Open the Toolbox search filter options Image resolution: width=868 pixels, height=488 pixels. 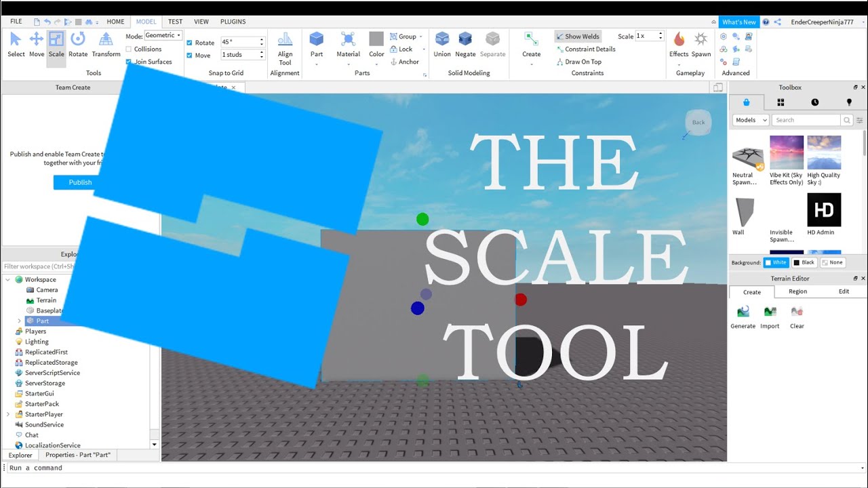click(x=860, y=120)
